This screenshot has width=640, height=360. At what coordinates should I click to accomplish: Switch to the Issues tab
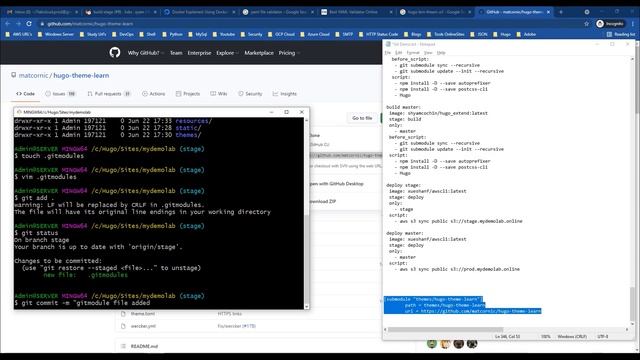(60, 94)
